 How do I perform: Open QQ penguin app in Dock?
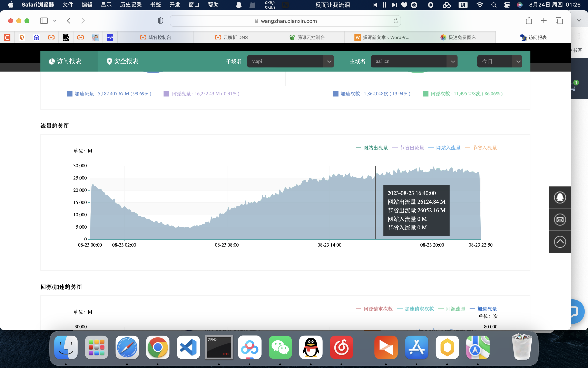(x=311, y=347)
